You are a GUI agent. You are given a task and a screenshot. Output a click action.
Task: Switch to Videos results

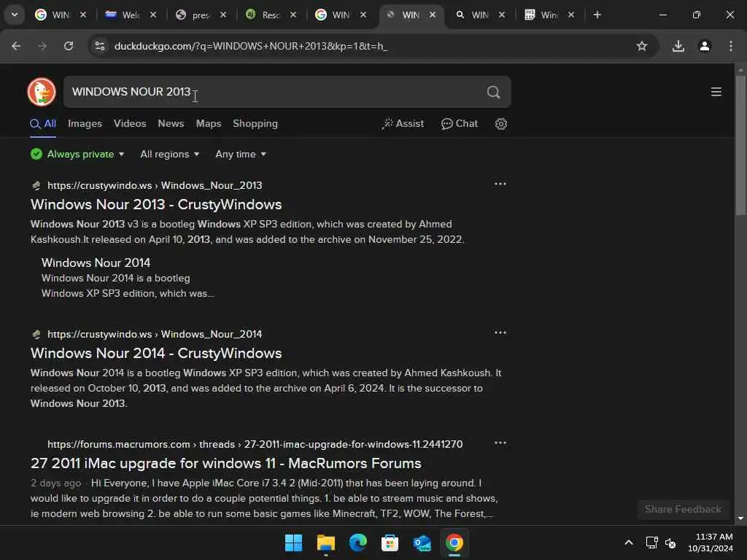coord(130,124)
